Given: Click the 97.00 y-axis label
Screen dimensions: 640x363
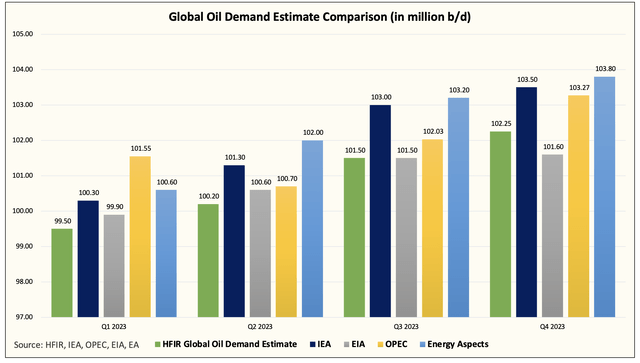Looking at the screenshot, I should point(23,317).
